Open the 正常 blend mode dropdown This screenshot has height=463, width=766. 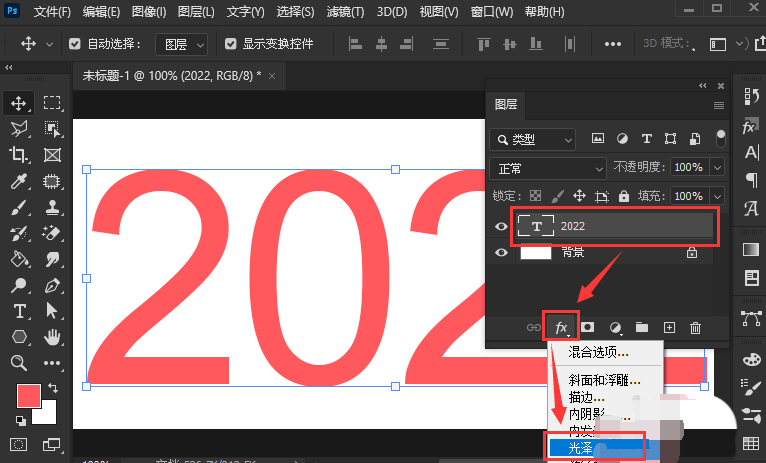pyautogui.click(x=548, y=168)
